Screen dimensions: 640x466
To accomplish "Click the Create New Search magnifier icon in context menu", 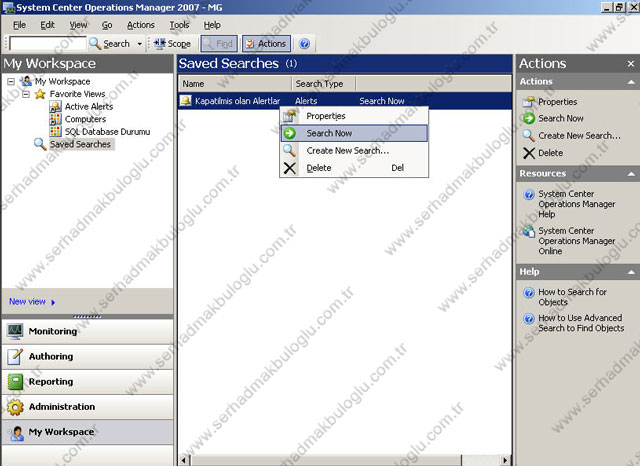I will tap(289, 150).
